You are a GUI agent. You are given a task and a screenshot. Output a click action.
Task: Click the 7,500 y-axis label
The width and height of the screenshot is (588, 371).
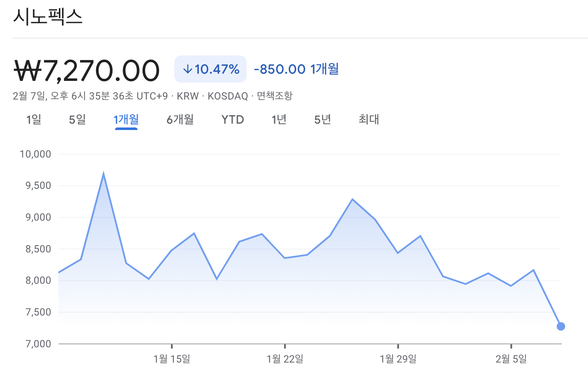(x=38, y=312)
